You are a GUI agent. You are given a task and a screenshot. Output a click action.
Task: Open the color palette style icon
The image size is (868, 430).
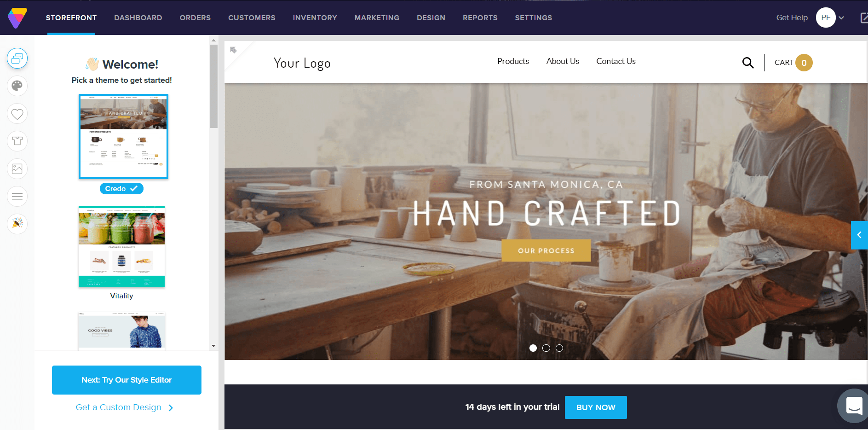pos(17,86)
